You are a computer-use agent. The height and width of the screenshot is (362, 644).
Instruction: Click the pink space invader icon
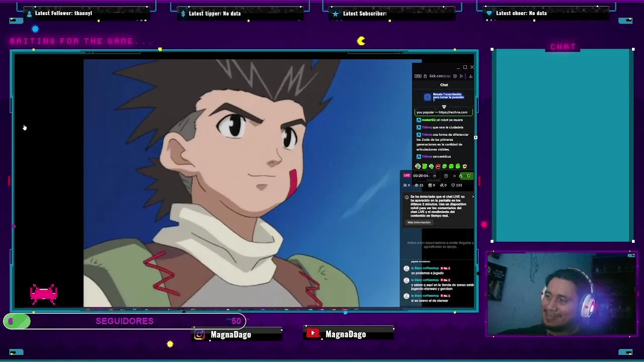point(44,294)
